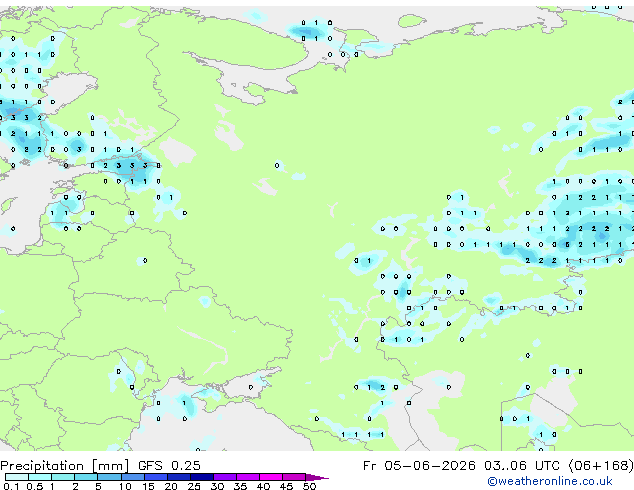Click the '03..06' time text

tap(505, 466)
